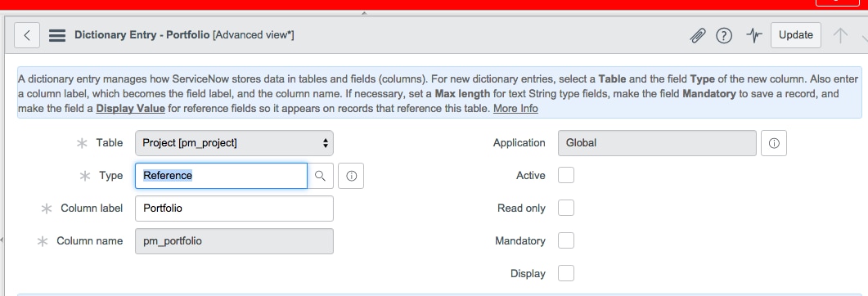This screenshot has width=868, height=296.
Task: Show Application info icon next to Global
Action: (x=774, y=143)
